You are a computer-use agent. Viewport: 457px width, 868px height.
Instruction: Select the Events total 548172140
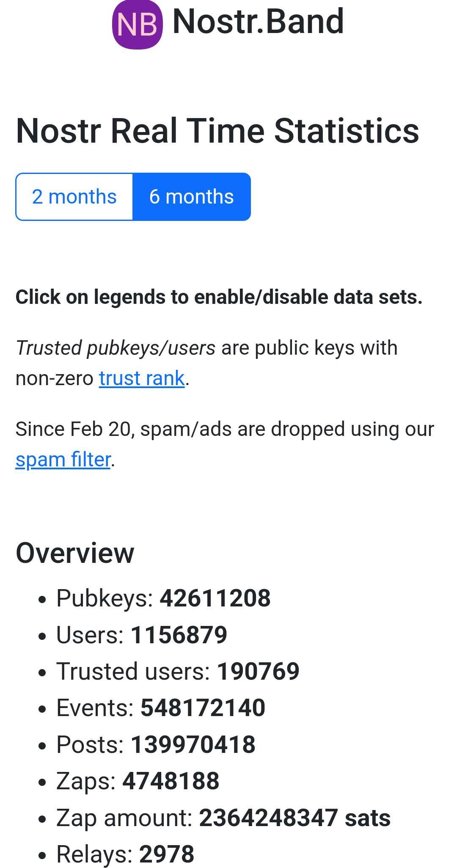click(x=203, y=708)
